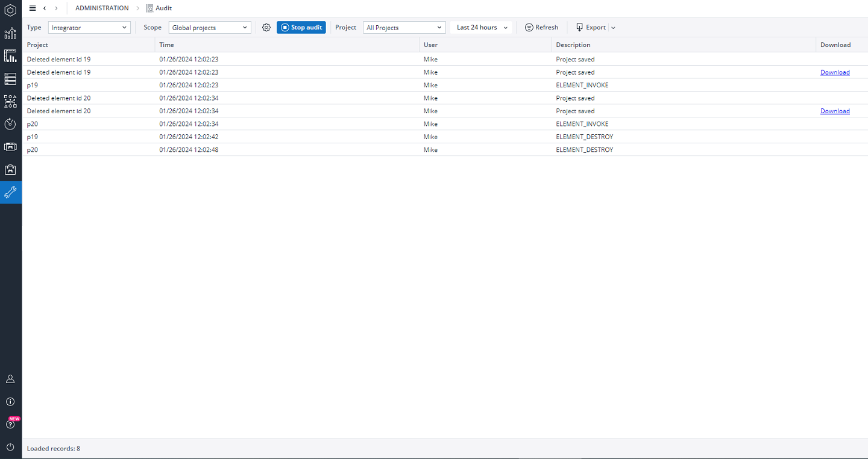Viewport: 868px width, 459px height.
Task: Click the ADMINISTRATION breadcrumb
Action: [x=101, y=8]
